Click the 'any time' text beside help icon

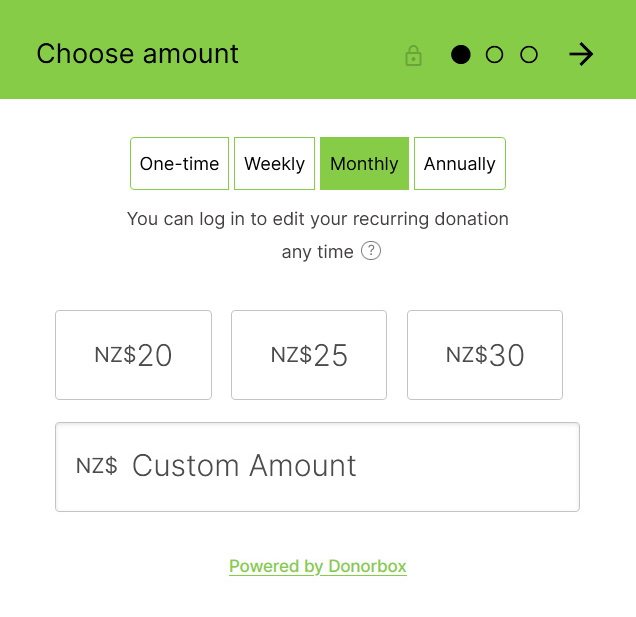click(x=318, y=252)
